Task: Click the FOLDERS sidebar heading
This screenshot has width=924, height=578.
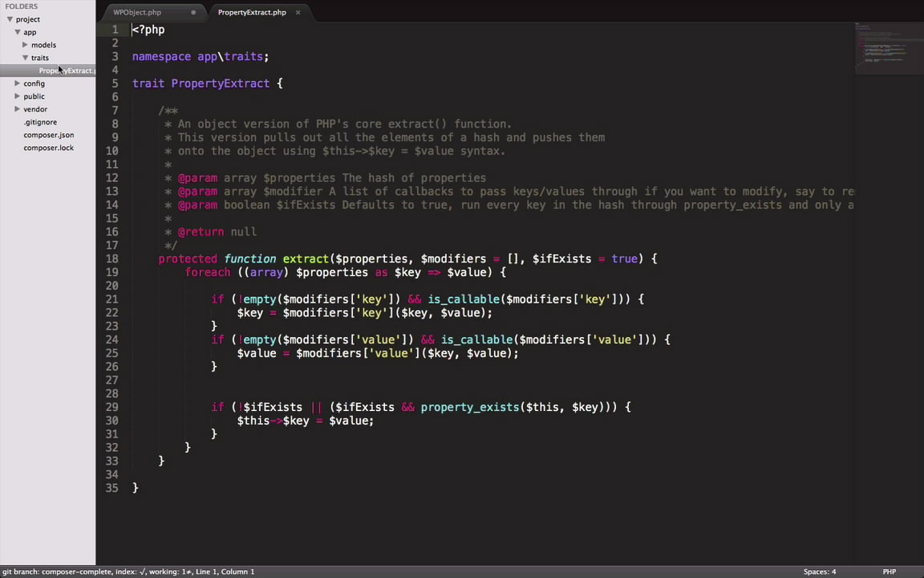Action: [x=21, y=6]
